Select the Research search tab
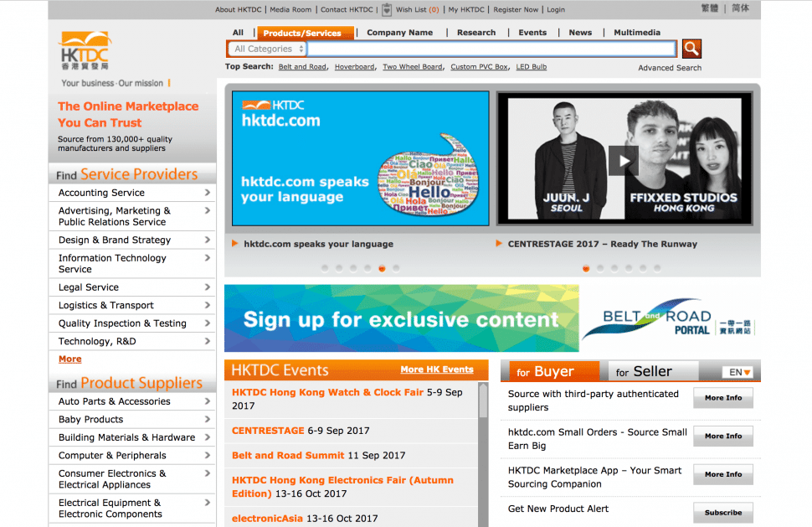This screenshot has height=527, width=812. 476,33
